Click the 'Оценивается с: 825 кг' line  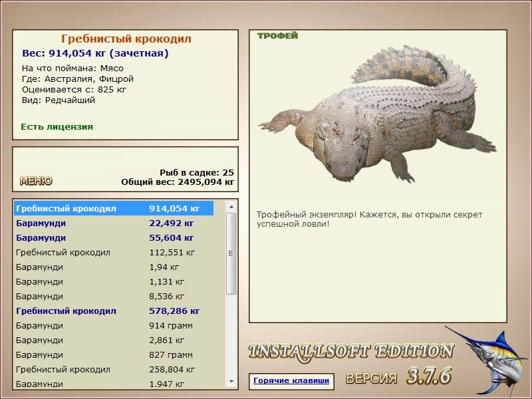pos(74,90)
